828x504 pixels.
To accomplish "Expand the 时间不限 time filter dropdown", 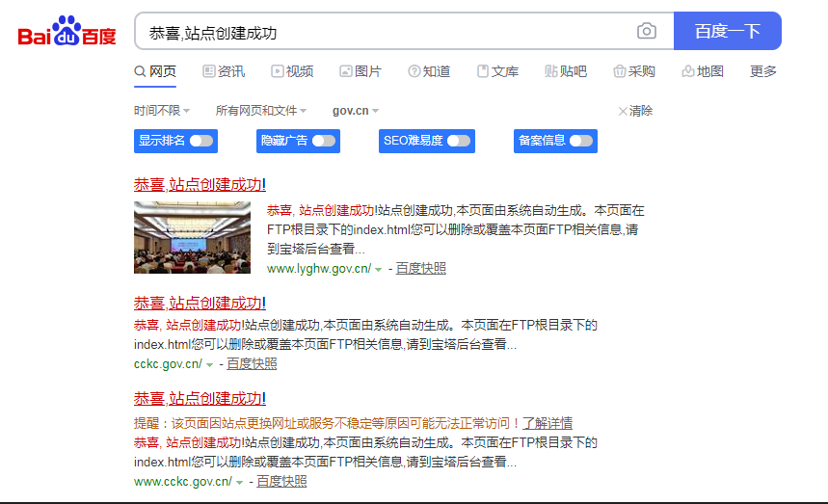I will coord(162,111).
